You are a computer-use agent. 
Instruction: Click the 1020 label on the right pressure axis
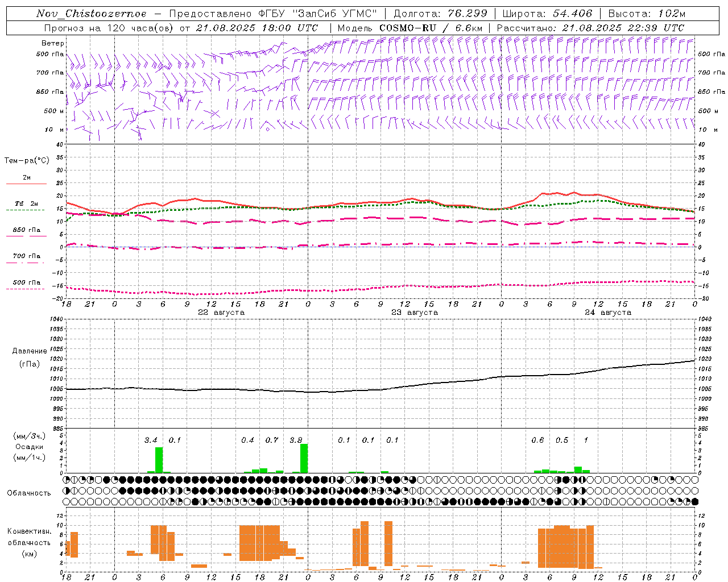coord(705,359)
